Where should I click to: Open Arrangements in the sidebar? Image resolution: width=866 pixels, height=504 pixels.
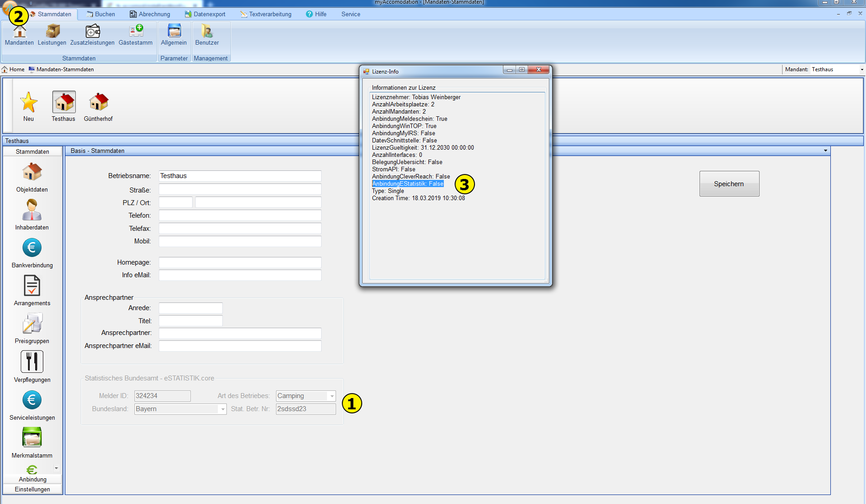pos(32,290)
